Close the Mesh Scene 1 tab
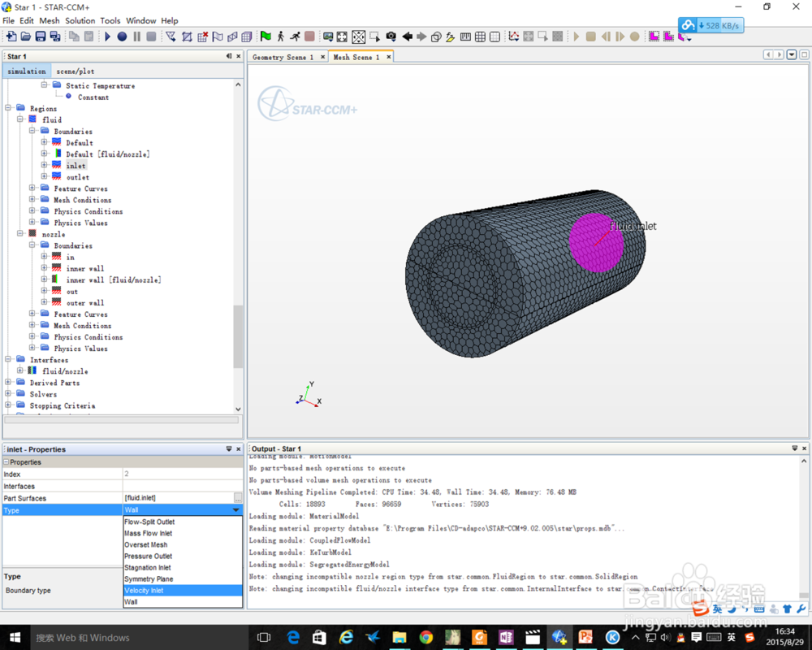The height and width of the screenshot is (650, 812). pyautogui.click(x=388, y=57)
